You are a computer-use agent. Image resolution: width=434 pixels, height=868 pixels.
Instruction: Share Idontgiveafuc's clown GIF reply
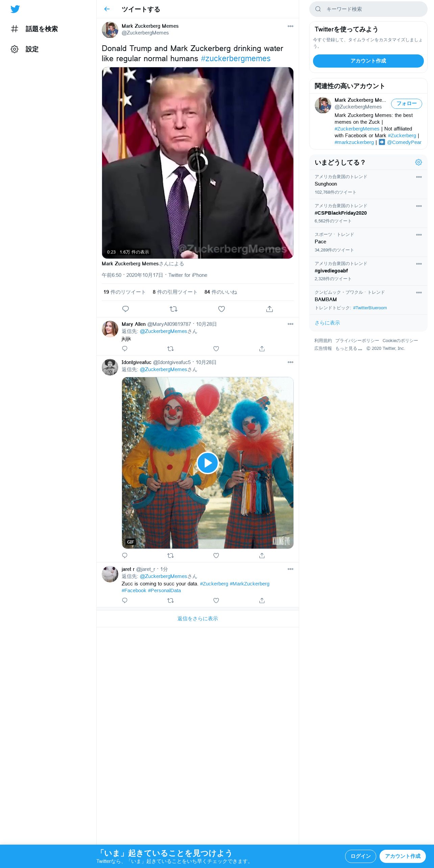262,555
